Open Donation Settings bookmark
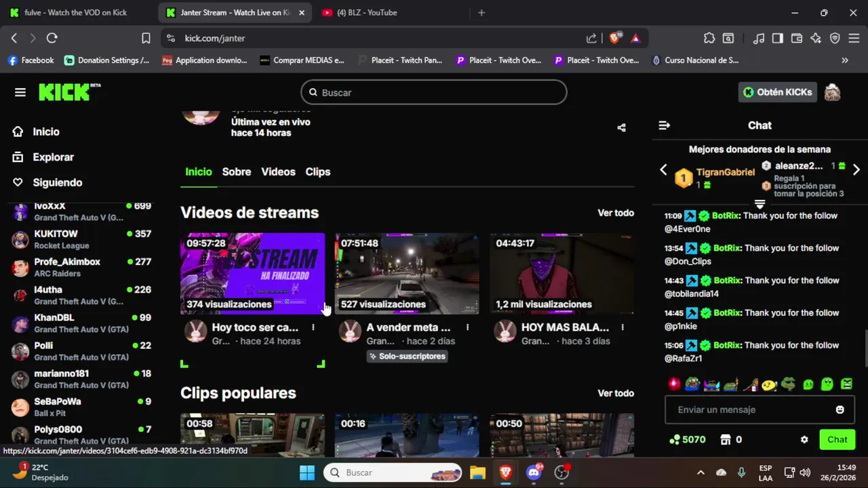This screenshot has width=868, height=488. [x=107, y=60]
